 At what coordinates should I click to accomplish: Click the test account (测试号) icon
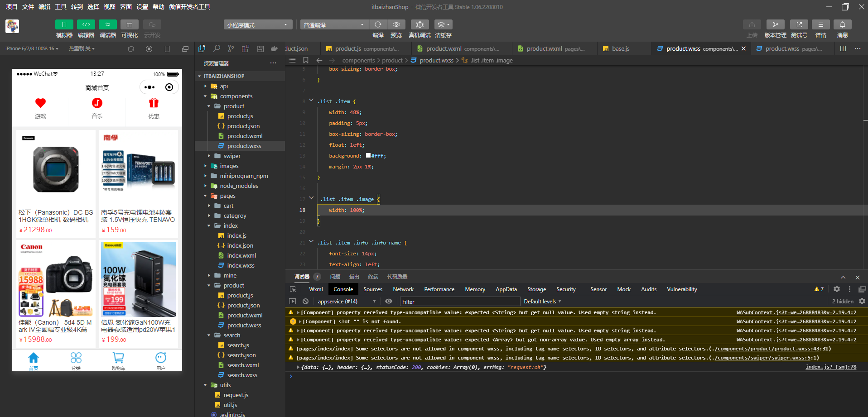pyautogui.click(x=799, y=24)
